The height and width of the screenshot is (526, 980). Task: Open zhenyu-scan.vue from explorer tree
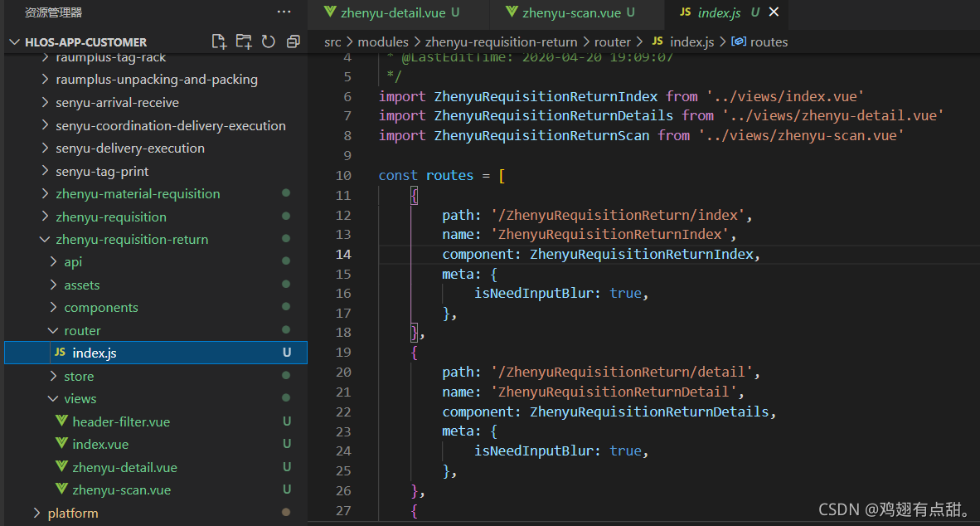pos(121,490)
